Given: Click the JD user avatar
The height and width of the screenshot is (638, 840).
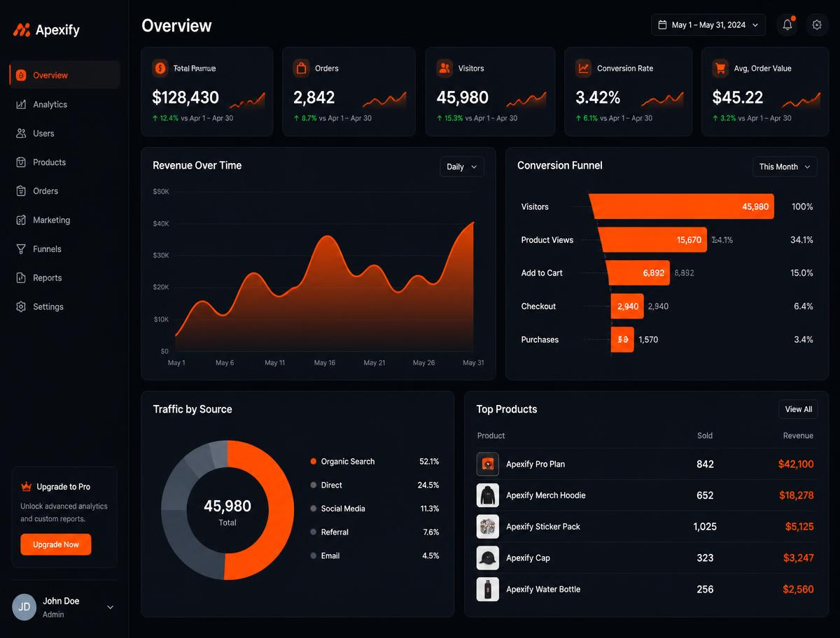Looking at the screenshot, I should tap(24, 607).
